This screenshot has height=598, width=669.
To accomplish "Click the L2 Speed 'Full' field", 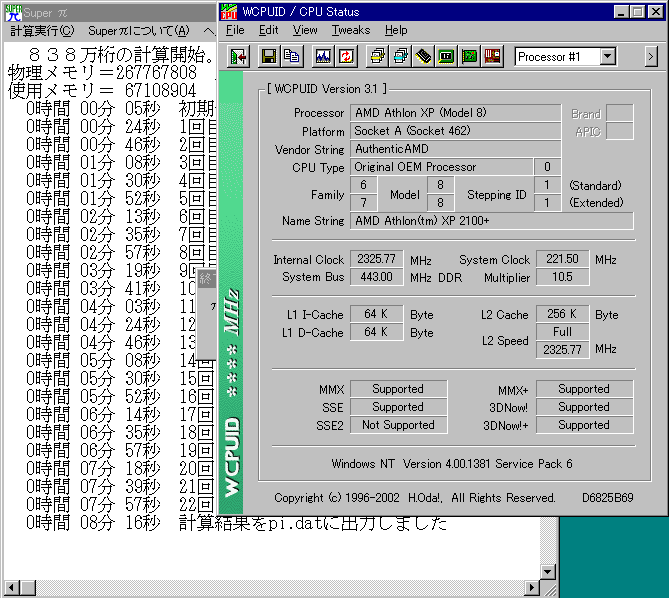I will pyautogui.click(x=562, y=332).
